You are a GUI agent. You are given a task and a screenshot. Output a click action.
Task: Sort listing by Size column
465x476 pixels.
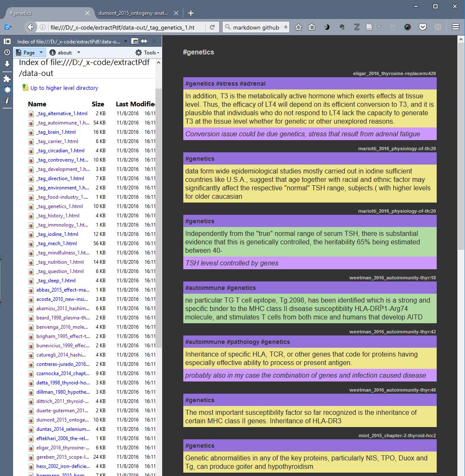coord(98,104)
